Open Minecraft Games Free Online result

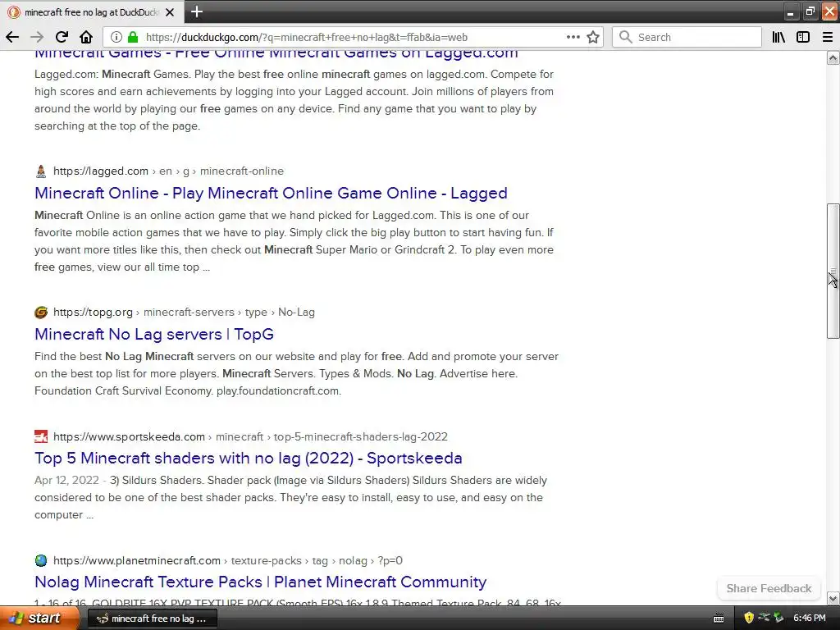pyautogui.click(x=276, y=53)
